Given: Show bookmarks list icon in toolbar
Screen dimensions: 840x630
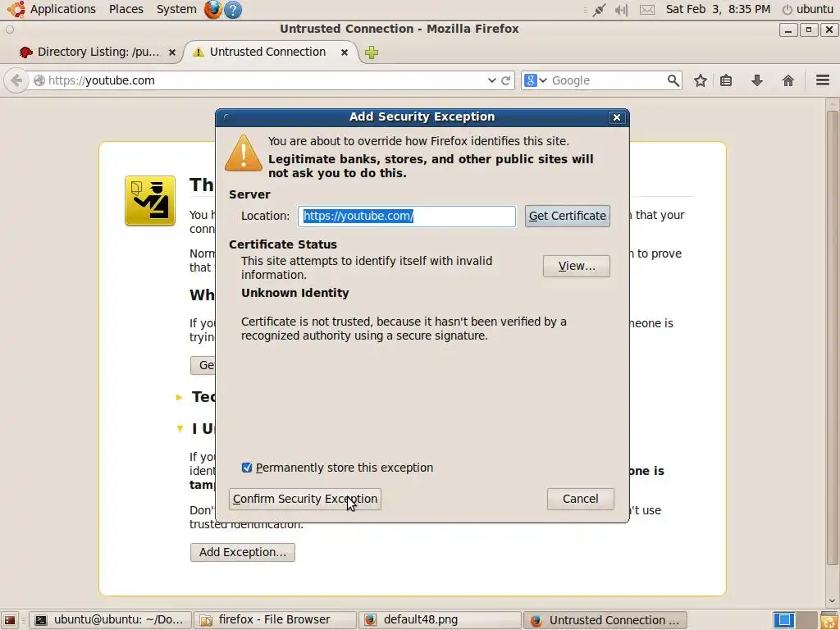Looking at the screenshot, I should pyautogui.click(x=726, y=80).
